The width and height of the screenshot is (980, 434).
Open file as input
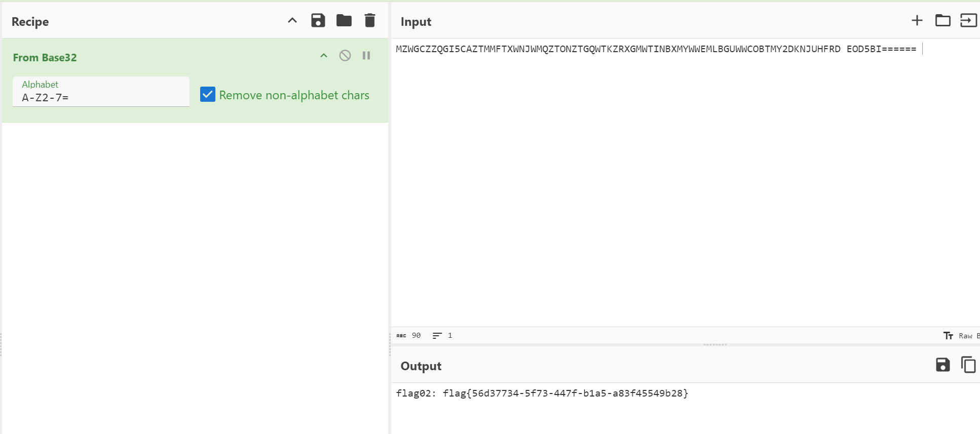tap(968, 21)
